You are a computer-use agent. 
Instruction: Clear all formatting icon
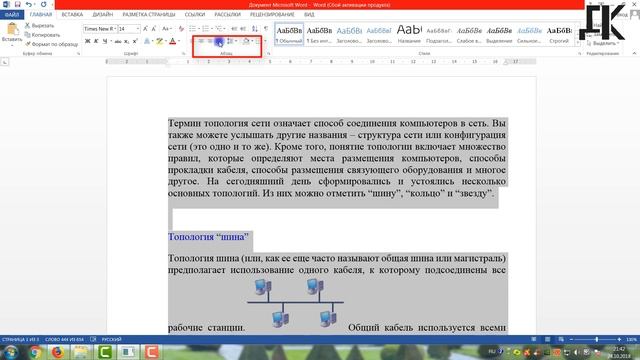(181, 29)
